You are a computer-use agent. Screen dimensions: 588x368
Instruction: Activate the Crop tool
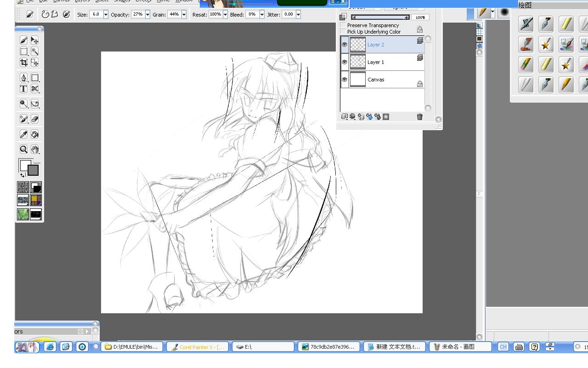click(x=24, y=63)
